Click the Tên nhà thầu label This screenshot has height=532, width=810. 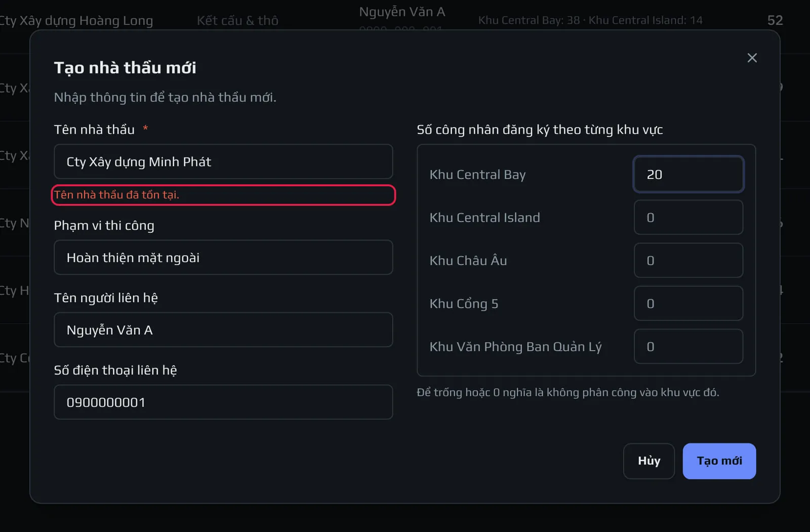[x=94, y=130]
